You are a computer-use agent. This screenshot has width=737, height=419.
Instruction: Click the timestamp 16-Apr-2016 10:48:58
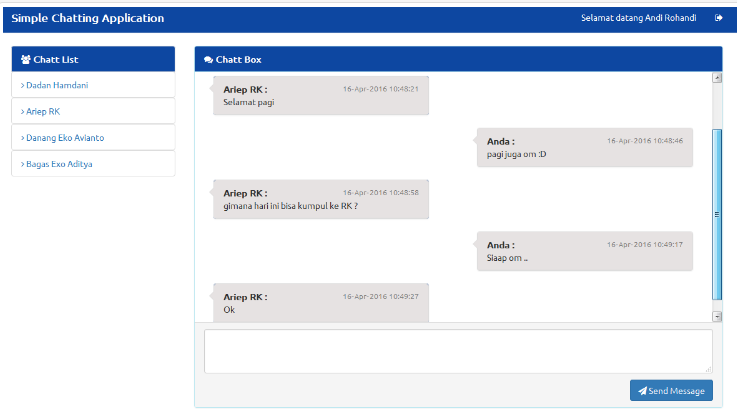point(381,193)
